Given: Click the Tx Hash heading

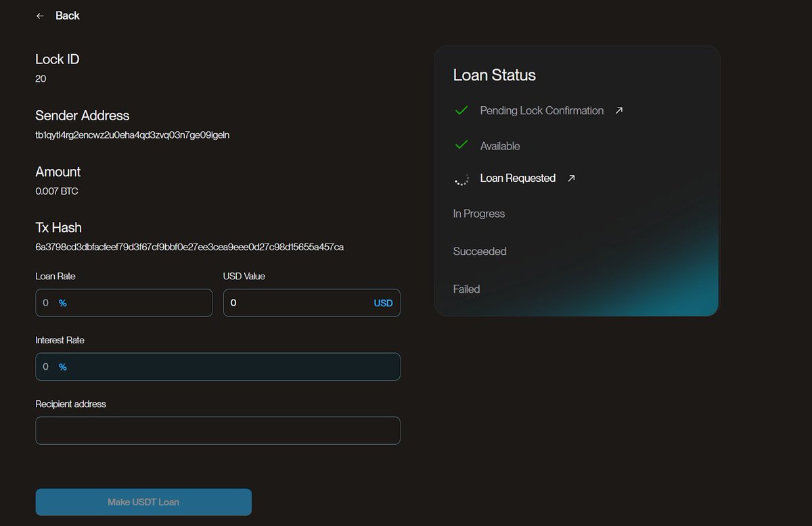Looking at the screenshot, I should 58,228.
